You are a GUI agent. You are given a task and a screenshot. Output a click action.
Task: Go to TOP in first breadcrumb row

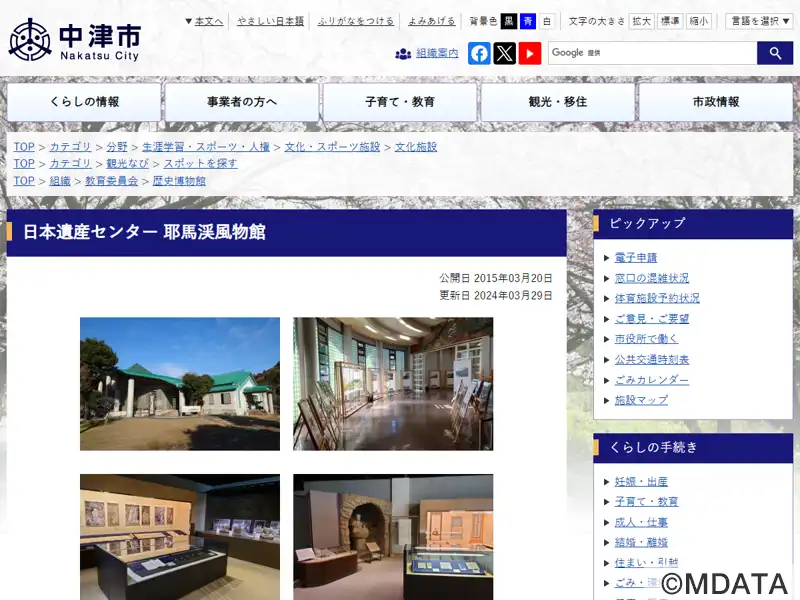click(24, 147)
